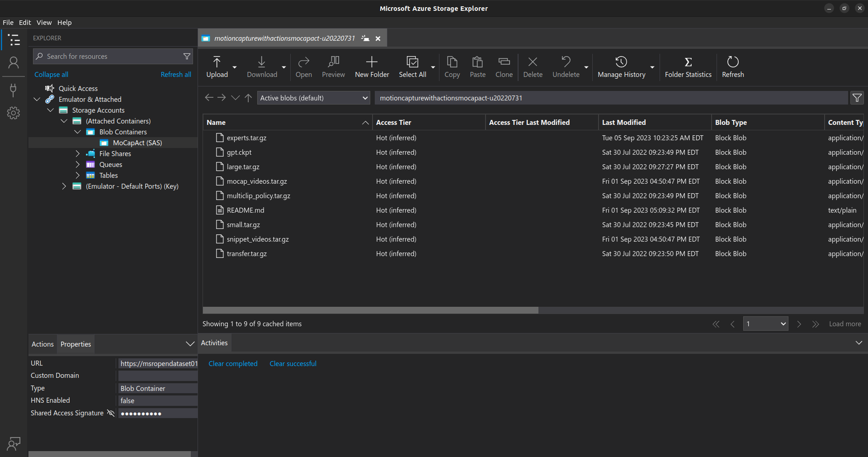This screenshot has width=868, height=457.
Task: Collapse the Activities panel
Action: (x=859, y=343)
